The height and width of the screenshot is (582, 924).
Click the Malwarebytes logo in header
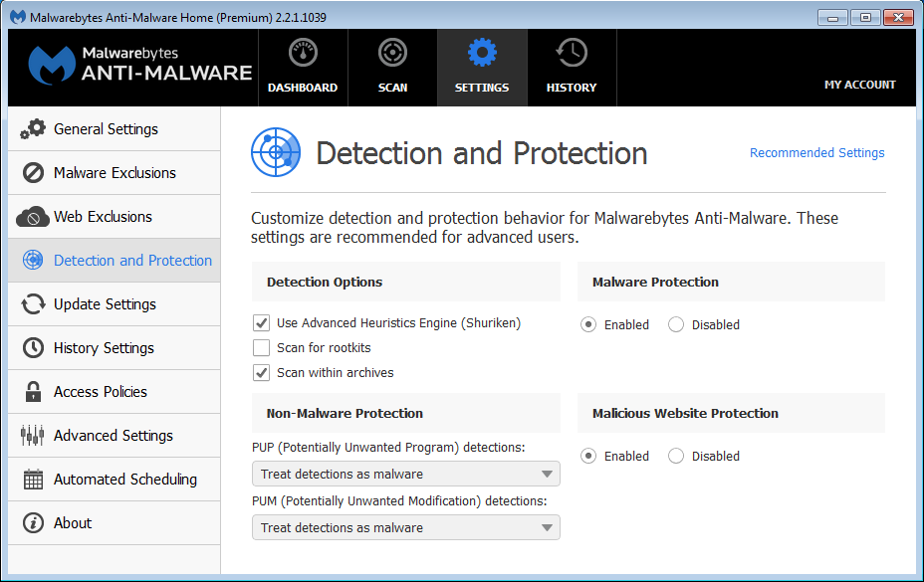point(140,65)
